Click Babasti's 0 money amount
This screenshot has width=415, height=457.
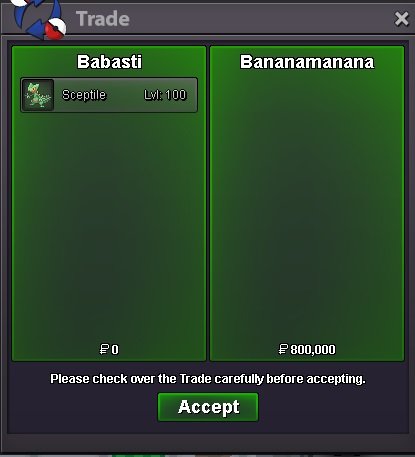coord(115,350)
